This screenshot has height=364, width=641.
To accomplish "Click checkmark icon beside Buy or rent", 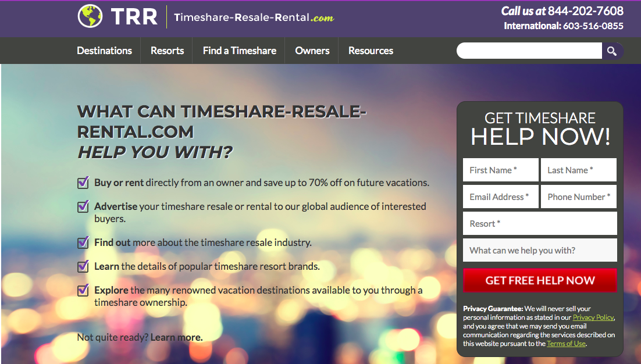I will tap(83, 183).
